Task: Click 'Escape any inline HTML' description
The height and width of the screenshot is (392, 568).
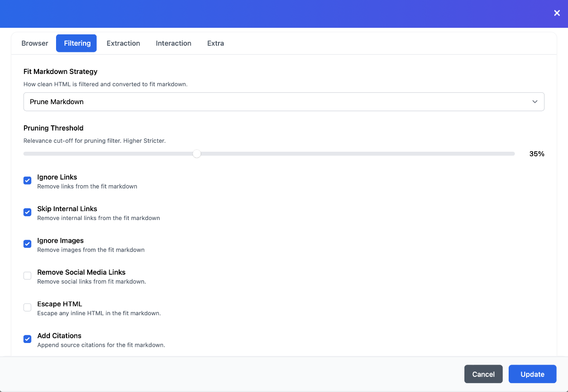Action: point(99,313)
